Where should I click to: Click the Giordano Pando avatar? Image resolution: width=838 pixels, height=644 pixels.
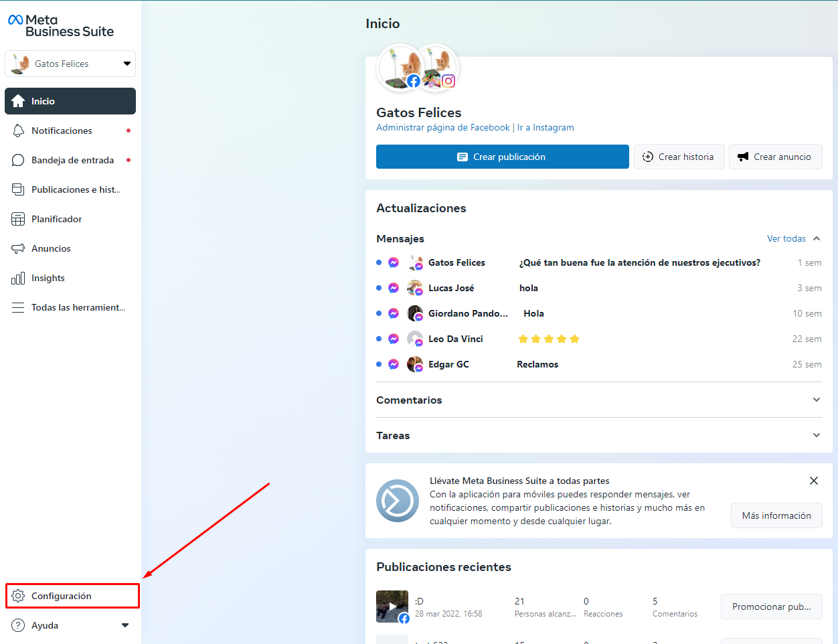click(415, 313)
